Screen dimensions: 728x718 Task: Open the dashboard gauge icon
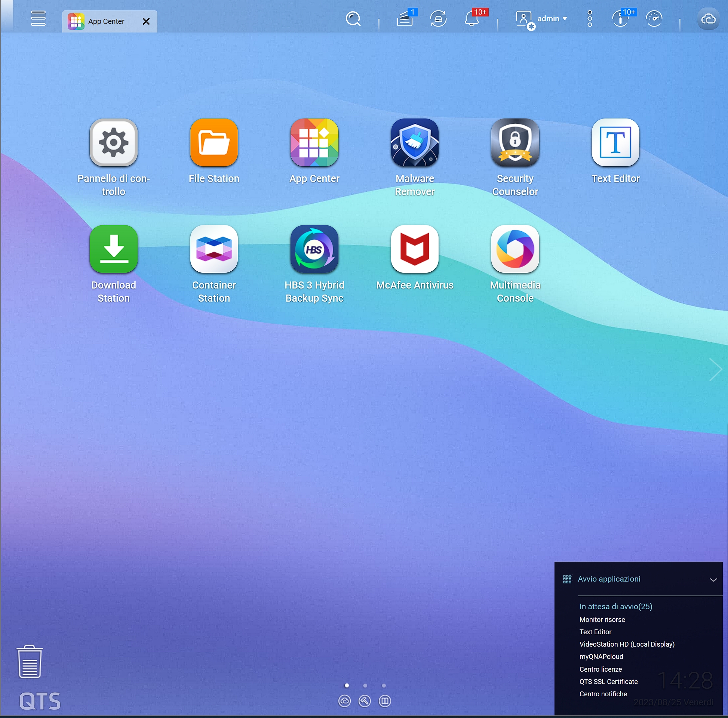(x=654, y=18)
